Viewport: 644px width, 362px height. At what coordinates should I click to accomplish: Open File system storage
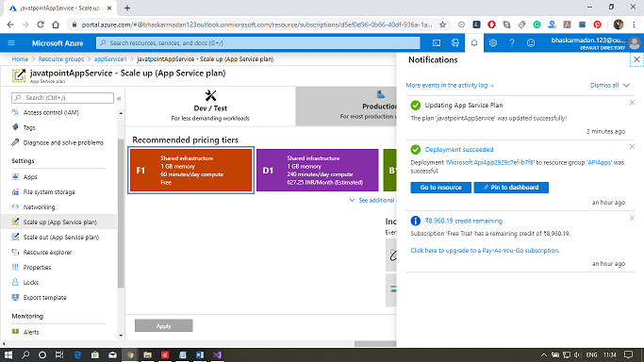[x=49, y=192]
